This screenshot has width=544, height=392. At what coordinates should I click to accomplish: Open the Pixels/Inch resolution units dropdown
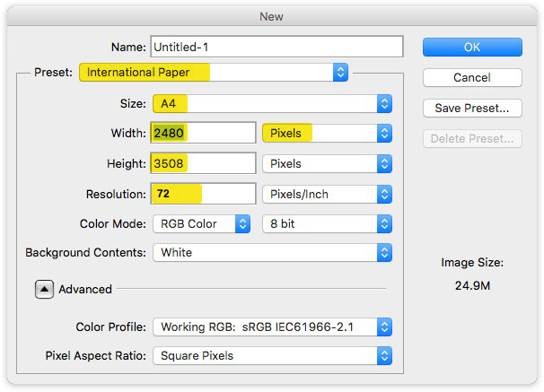(x=327, y=194)
